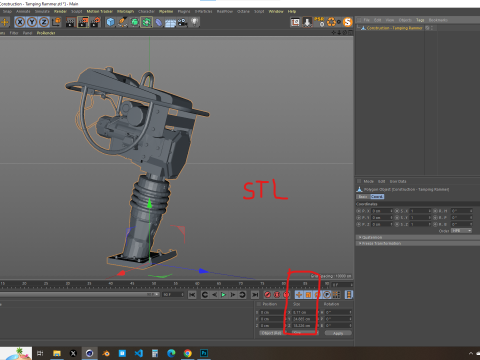Toggle Autokeying record button
The image size is (480, 360).
pos(277,295)
